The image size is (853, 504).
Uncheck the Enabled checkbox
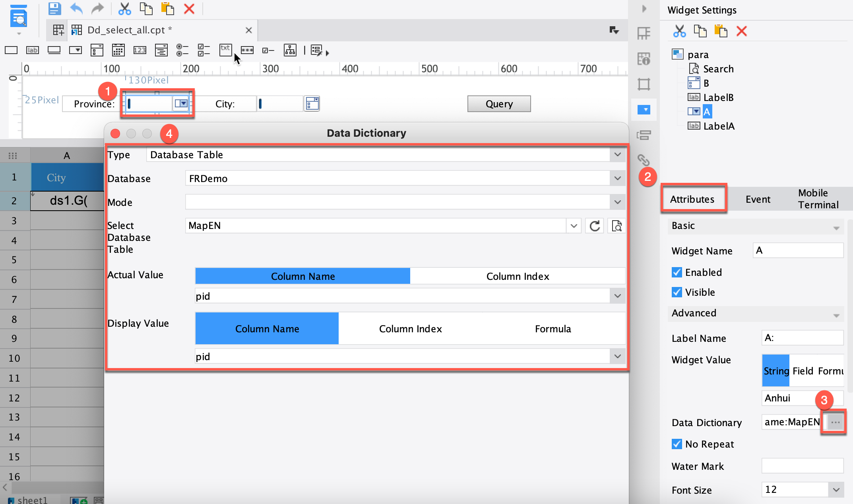coord(677,272)
